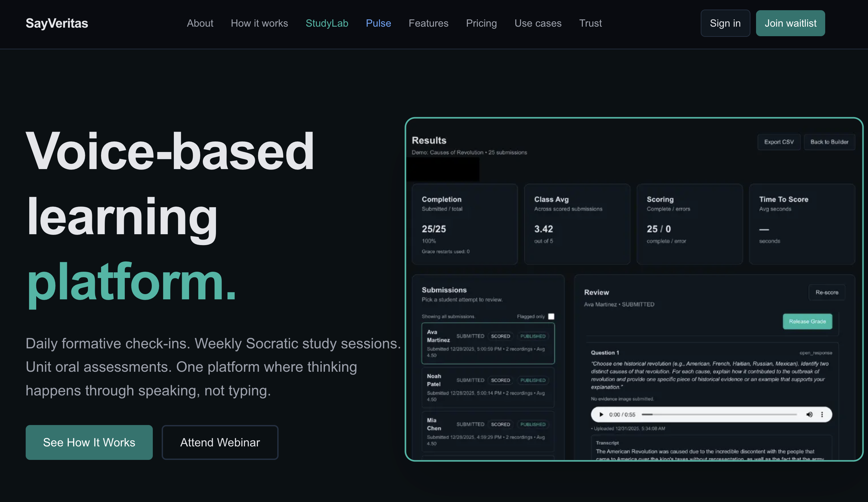The width and height of the screenshot is (868, 502).
Task: View Use cases section
Action: [x=538, y=23]
